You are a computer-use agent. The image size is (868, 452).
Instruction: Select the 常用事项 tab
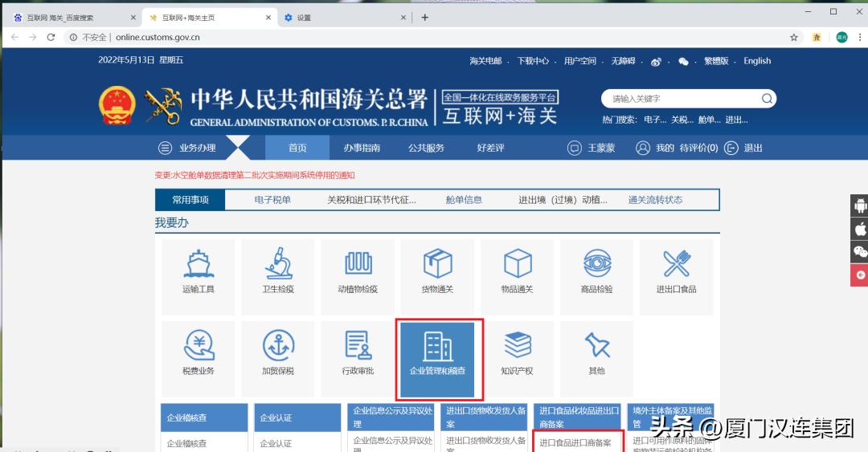[x=190, y=200]
